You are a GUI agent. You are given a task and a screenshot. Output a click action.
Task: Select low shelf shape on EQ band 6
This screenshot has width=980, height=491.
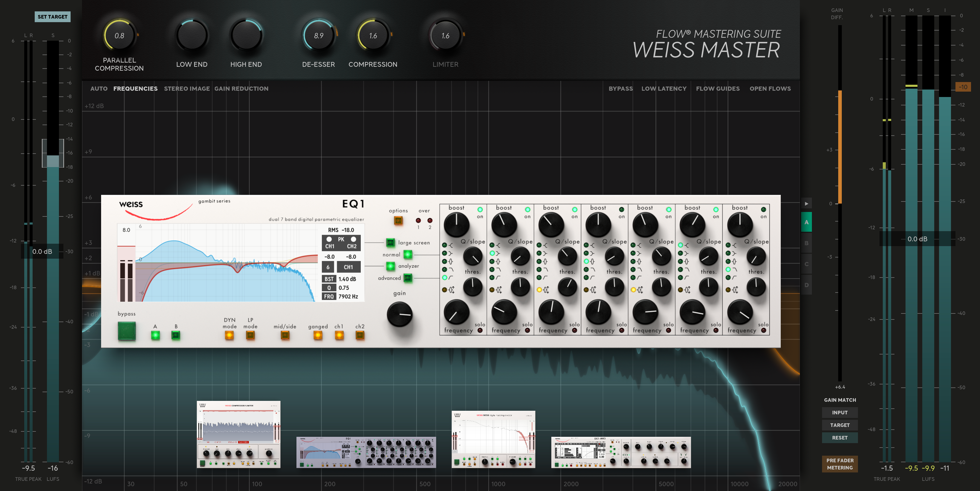[x=681, y=253]
